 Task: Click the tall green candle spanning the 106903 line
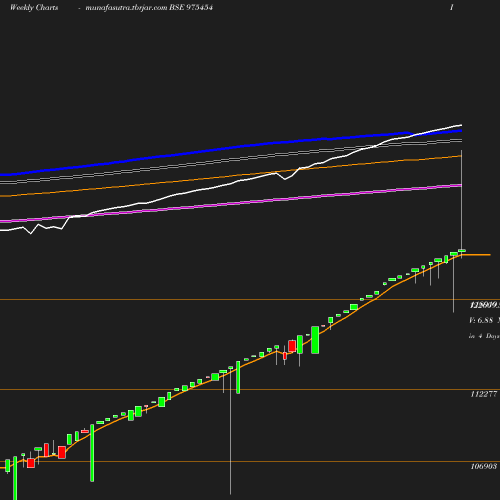(92, 453)
